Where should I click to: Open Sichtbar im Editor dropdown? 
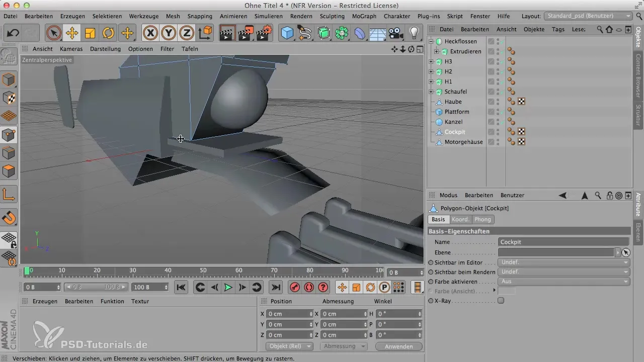[x=563, y=262]
